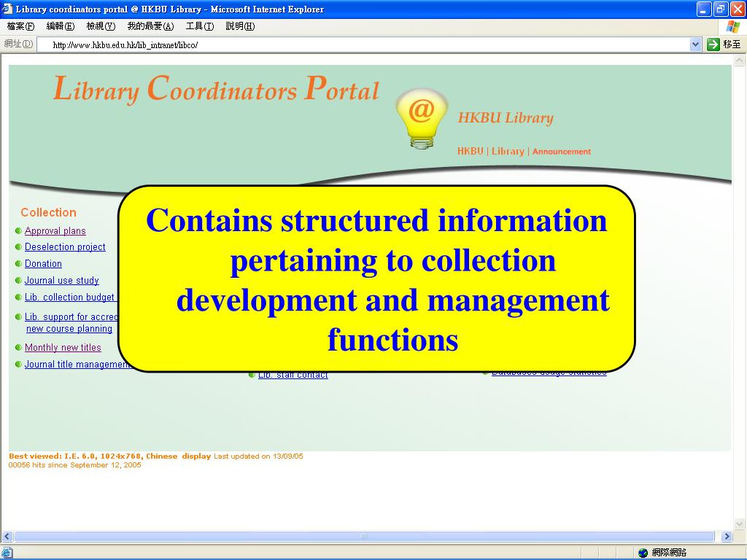747x560 pixels.
Task: Click the horizontal scrollbar right arrow
Action: pos(727,536)
